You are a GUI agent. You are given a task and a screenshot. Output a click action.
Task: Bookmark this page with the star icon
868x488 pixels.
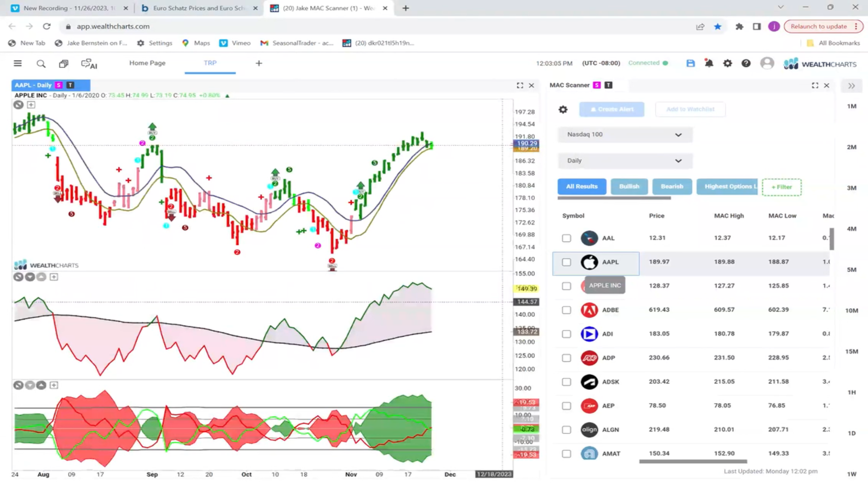coord(717,27)
